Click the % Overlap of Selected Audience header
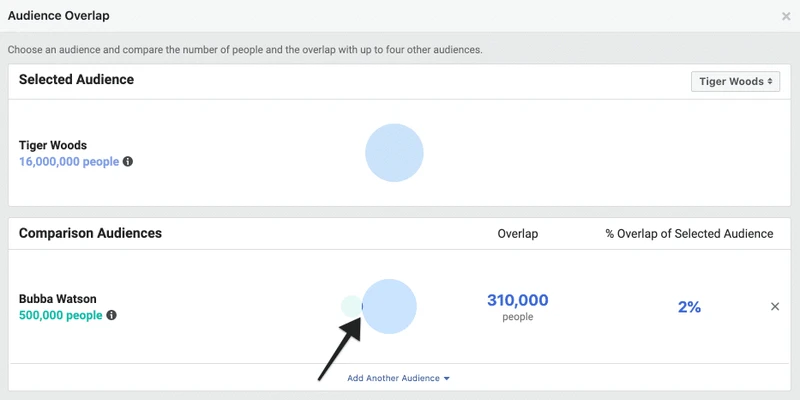Image resolution: width=800 pixels, height=400 pixels. coord(689,234)
